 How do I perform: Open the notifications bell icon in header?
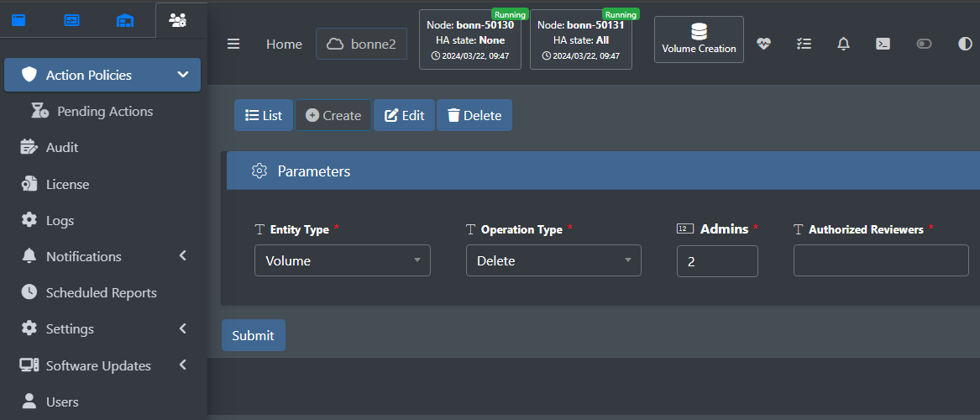tap(844, 44)
